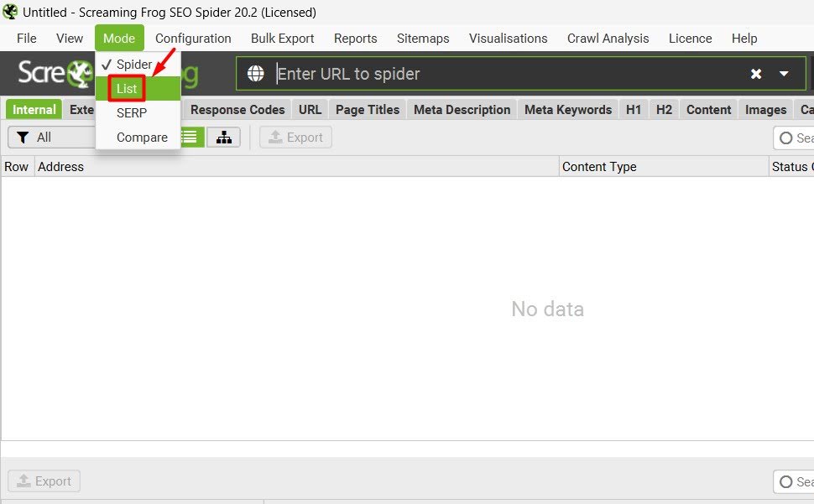This screenshot has height=504, width=814.
Task: Switch to the Internal tab
Action: tap(34, 109)
